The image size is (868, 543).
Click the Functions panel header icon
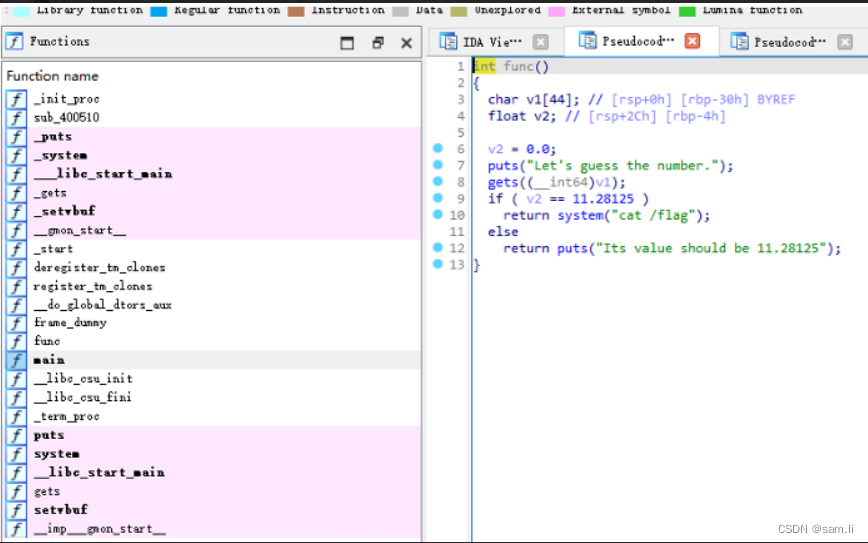[14, 42]
